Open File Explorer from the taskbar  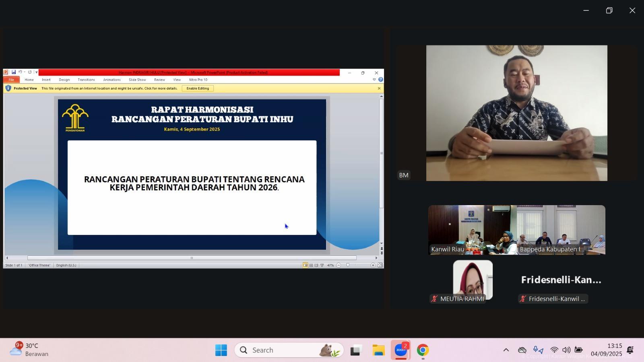[x=378, y=350]
